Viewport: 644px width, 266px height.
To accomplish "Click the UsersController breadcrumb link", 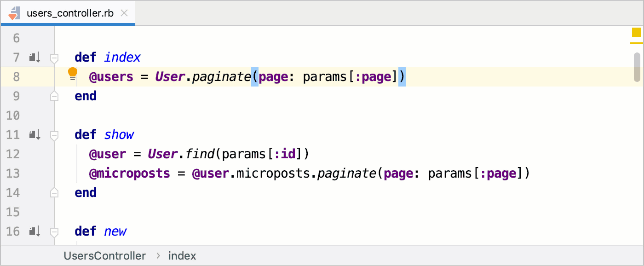I will (105, 255).
